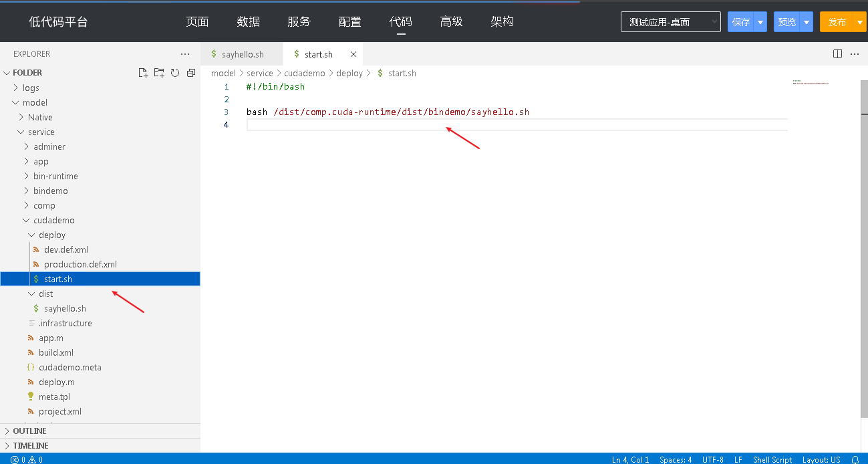Click split editor icon
The height and width of the screenshot is (464, 868).
click(x=837, y=54)
